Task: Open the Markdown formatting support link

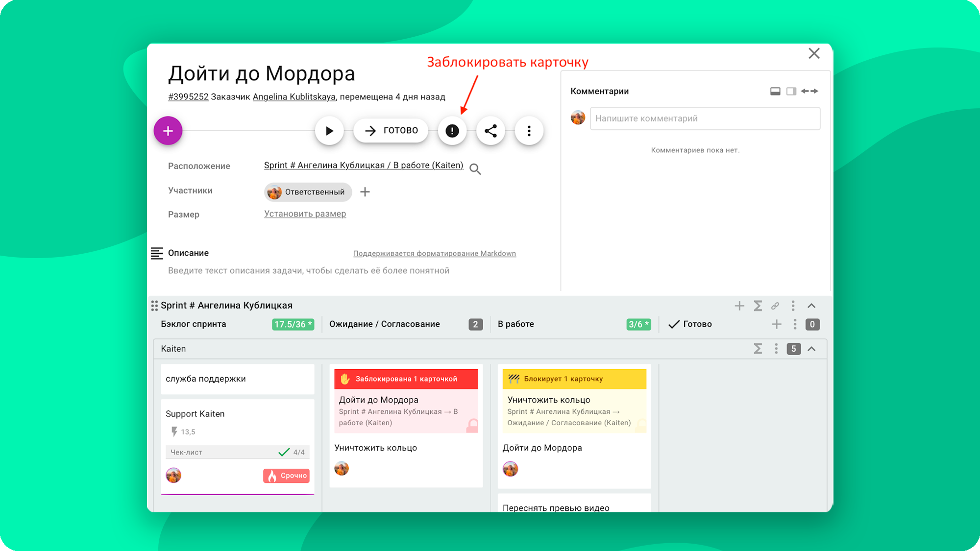Action: pyautogui.click(x=435, y=253)
